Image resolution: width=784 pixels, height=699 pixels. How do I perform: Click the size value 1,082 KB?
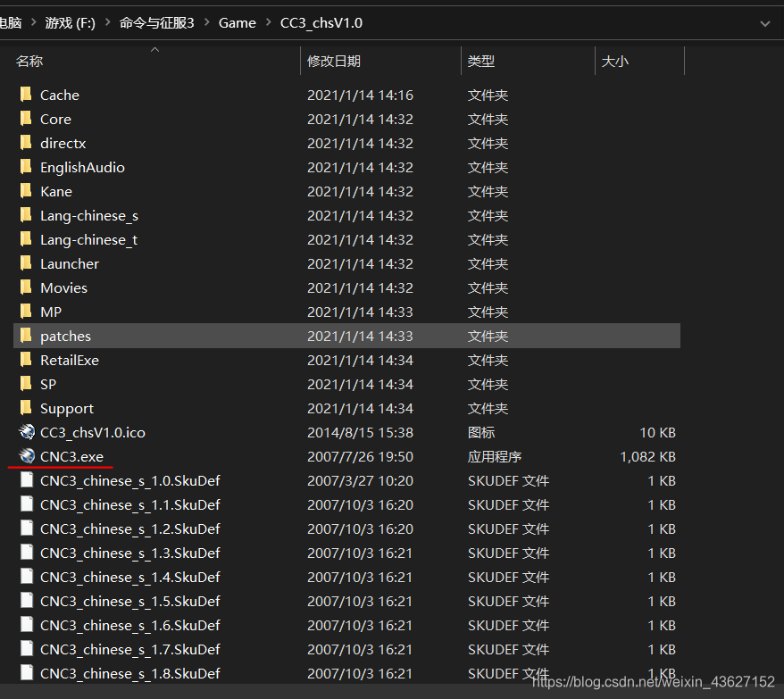tap(647, 456)
